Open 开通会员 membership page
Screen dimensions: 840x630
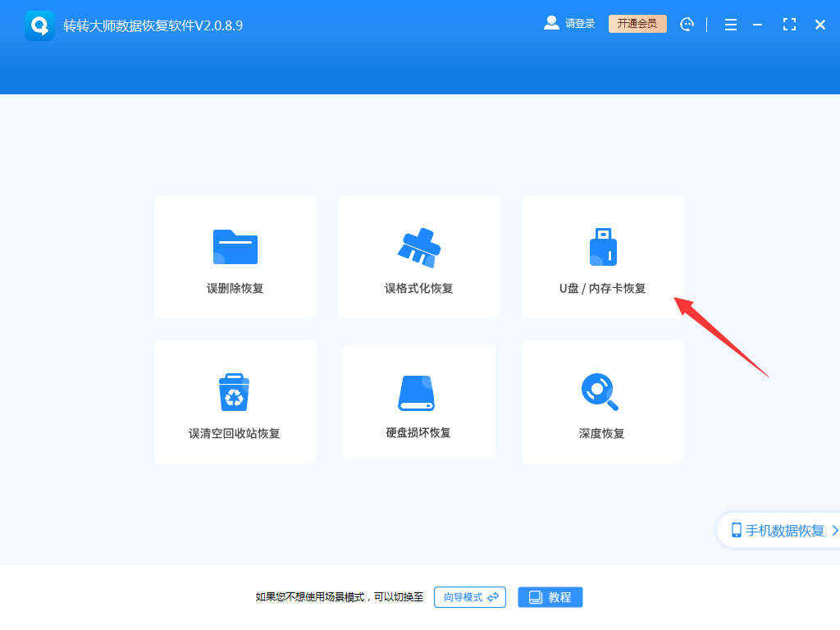coord(637,23)
